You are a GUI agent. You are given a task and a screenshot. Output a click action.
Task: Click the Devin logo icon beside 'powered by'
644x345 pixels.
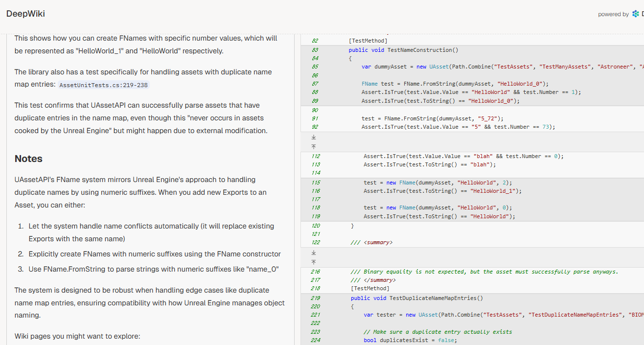pos(635,14)
